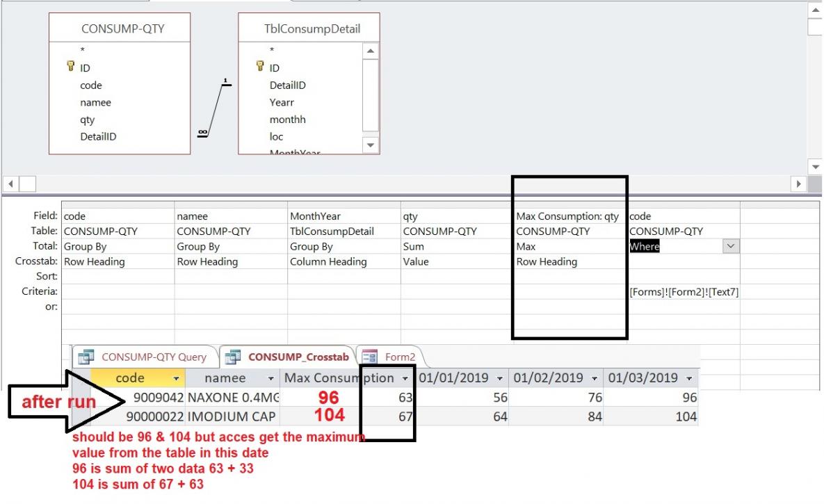
Task: Click the [Forms]![Form2]![Text7] criteria cell
Action: (x=684, y=292)
